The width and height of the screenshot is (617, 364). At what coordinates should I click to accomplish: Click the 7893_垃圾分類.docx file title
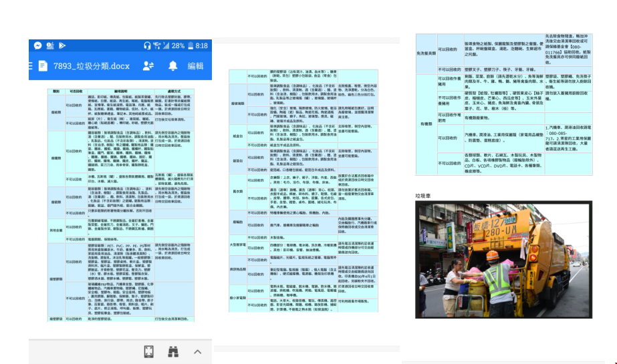92,66
